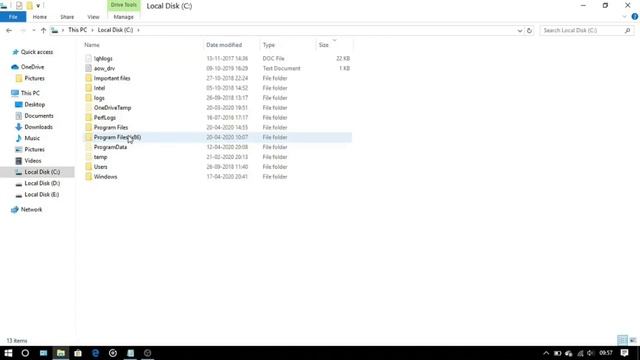
Task: Click Local Disk (C:) breadcrumb segment
Action: tap(116, 30)
